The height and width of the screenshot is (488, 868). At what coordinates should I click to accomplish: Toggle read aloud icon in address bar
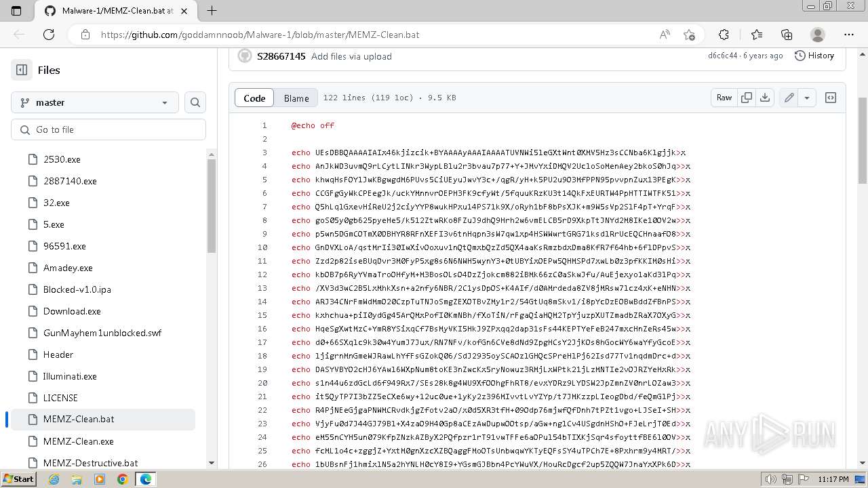pyautogui.click(x=665, y=35)
